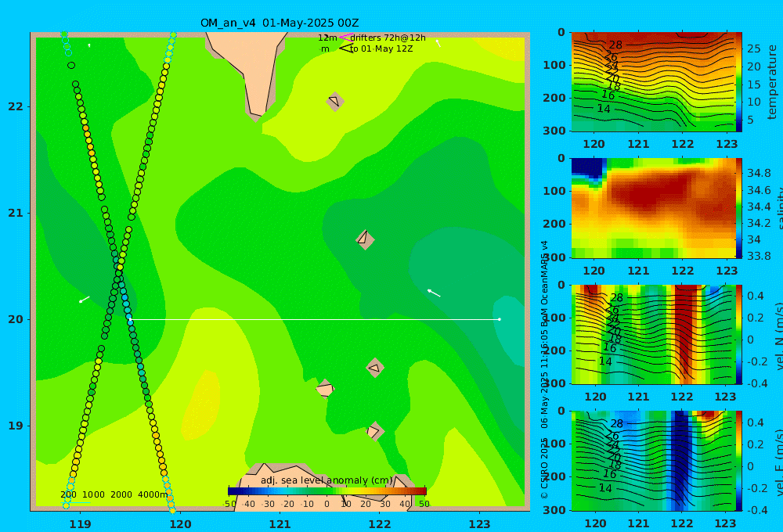Click the CSIRO BoM OceanMAPS v4 copyright text
Image resolution: width=783 pixels, height=532 pixels.
click(x=544, y=369)
